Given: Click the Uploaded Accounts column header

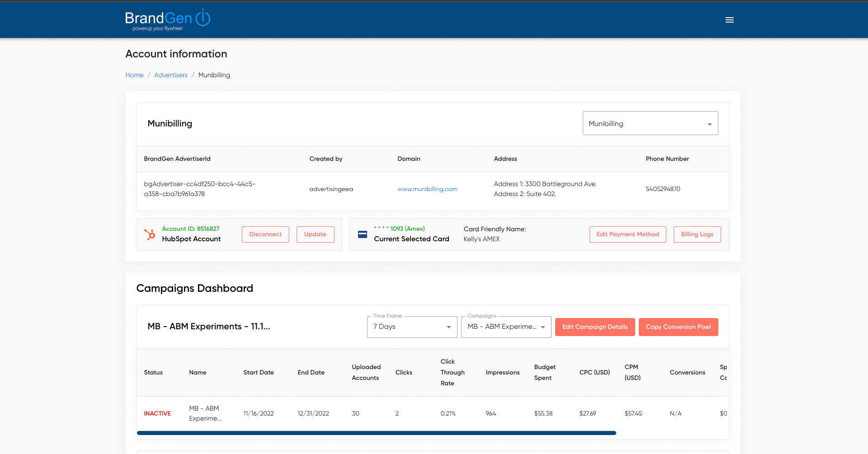Looking at the screenshot, I should click(x=366, y=372).
